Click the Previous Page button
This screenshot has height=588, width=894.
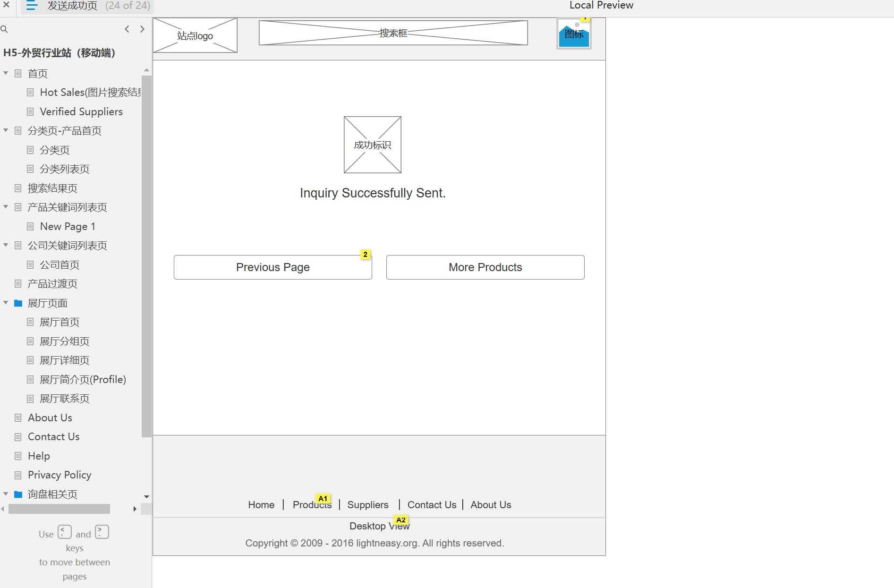(272, 267)
